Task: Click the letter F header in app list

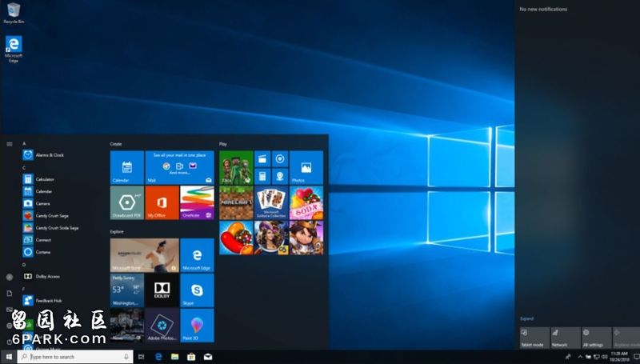Action: (24, 289)
